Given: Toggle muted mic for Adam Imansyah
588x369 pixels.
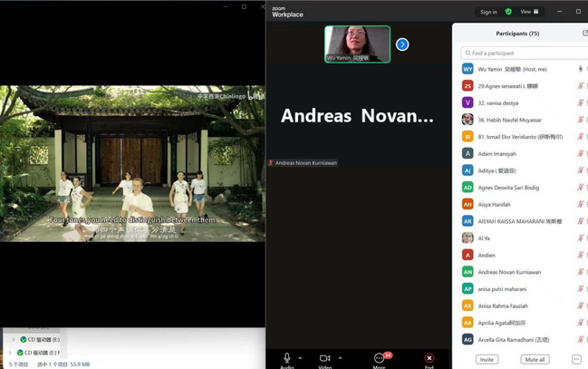Looking at the screenshot, I should [580, 153].
